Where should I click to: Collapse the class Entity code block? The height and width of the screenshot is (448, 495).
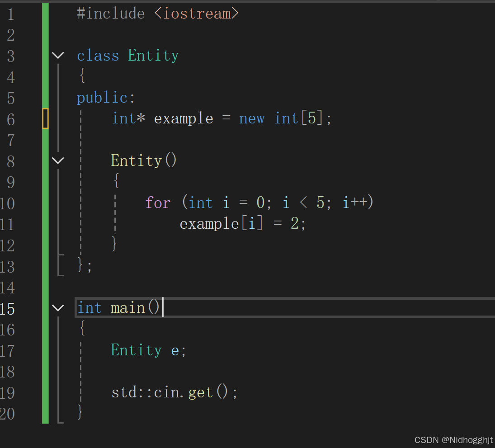coord(58,56)
